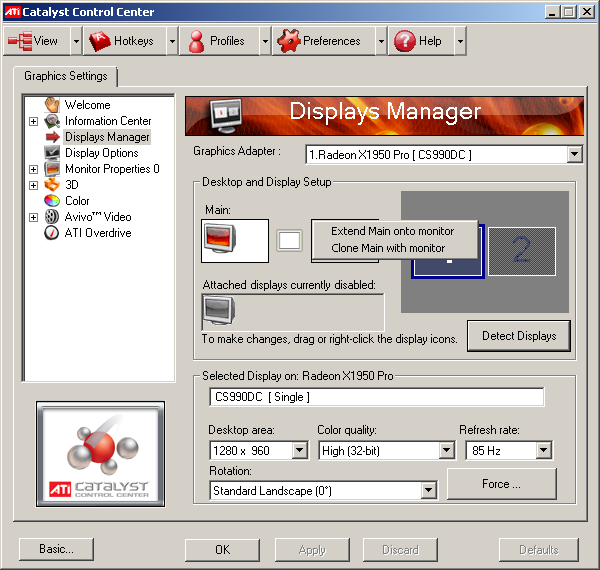Select Welcome in the tree
This screenshot has width=600, height=570.
[x=87, y=105]
